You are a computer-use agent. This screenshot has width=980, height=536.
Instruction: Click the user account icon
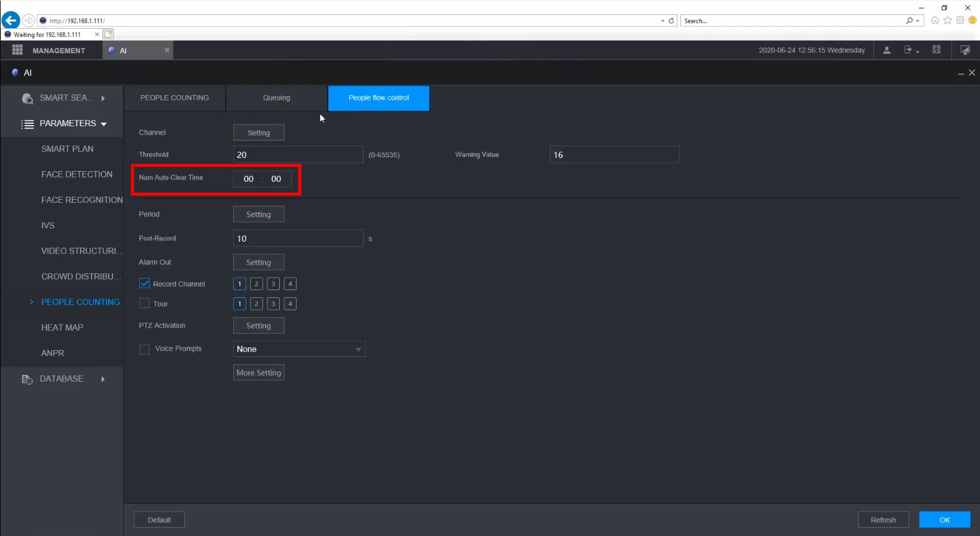point(887,50)
